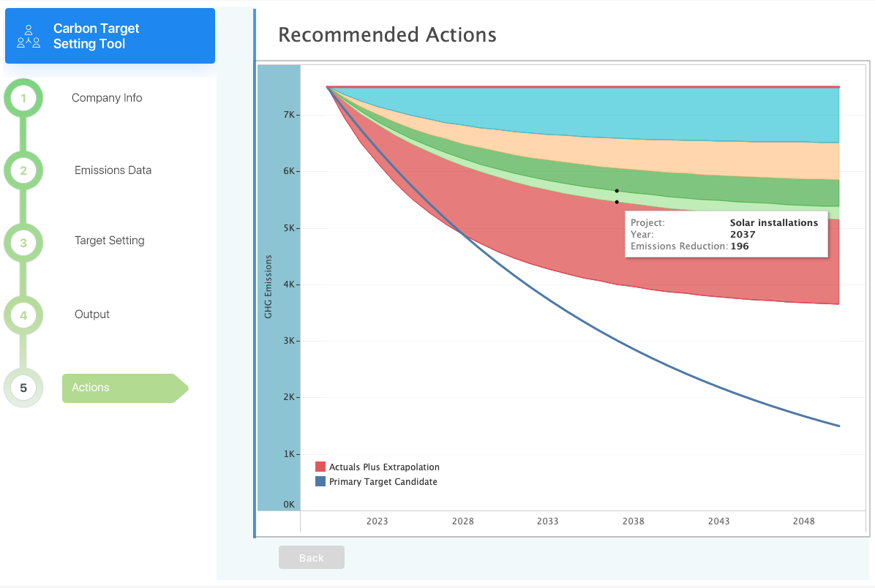The height and width of the screenshot is (588, 875).
Task: Click step 3 circle icon
Action: (x=23, y=243)
